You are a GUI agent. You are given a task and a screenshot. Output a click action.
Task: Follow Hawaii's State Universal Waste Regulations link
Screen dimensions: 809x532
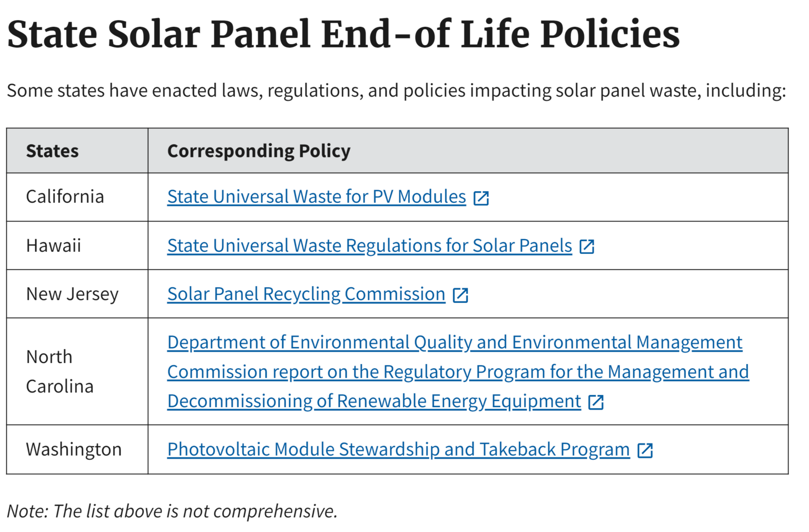coord(369,245)
